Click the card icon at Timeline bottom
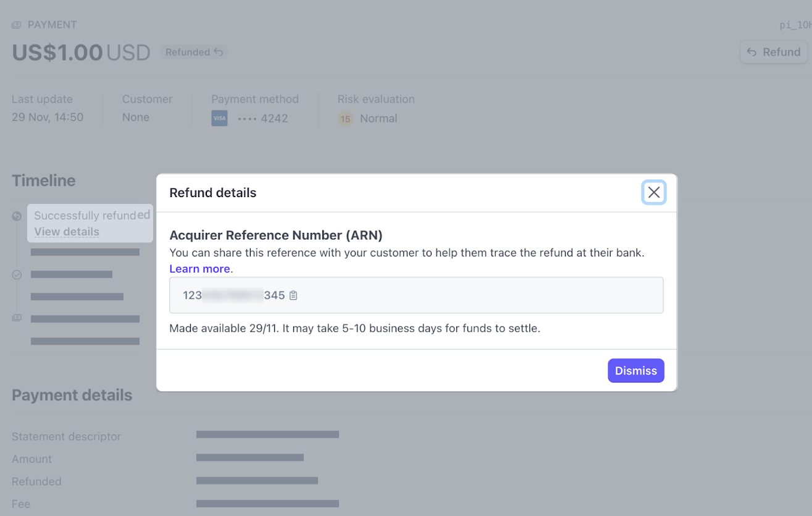812x516 pixels. 17,318
